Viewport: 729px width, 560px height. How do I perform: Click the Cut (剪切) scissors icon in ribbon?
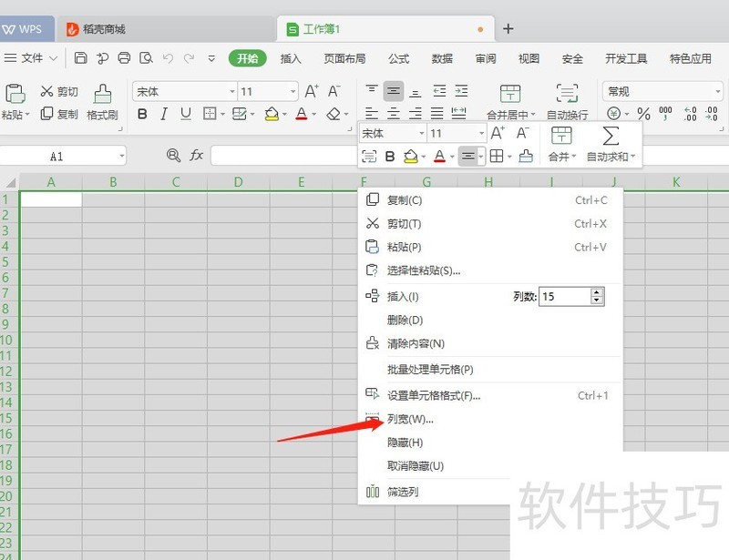pyautogui.click(x=46, y=92)
